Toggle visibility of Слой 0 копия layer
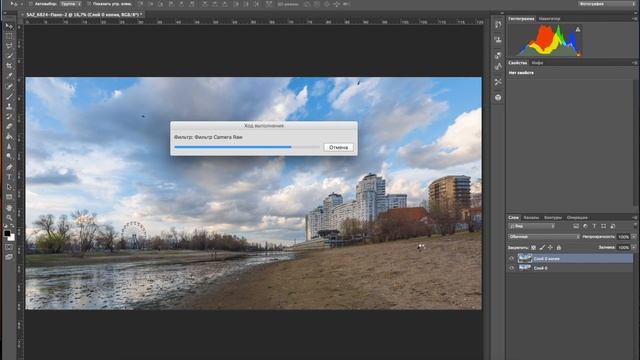 [511, 258]
